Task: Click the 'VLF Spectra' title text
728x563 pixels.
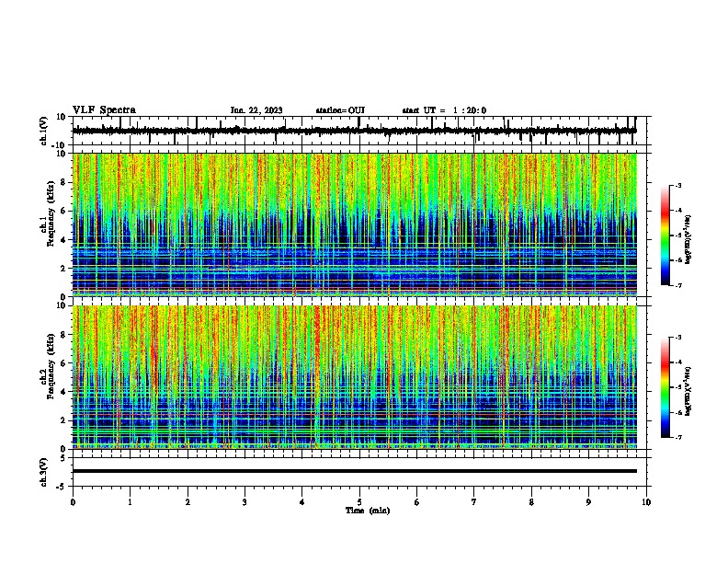Action: [x=104, y=110]
